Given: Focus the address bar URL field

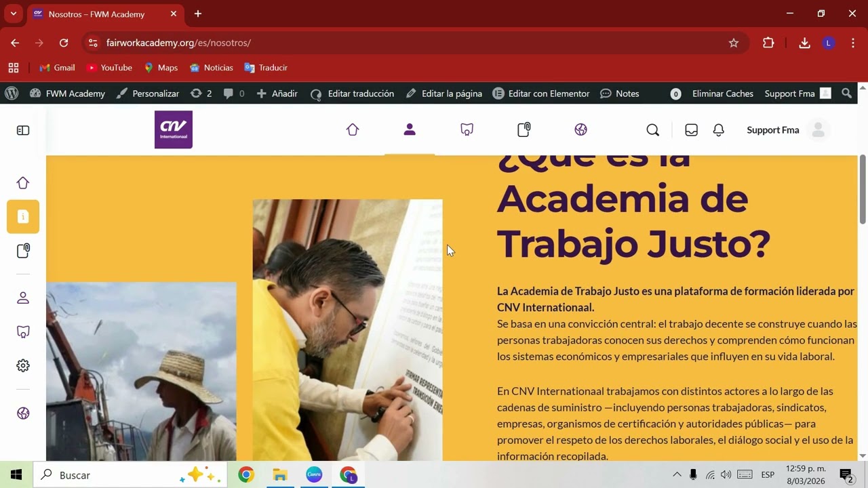Looking at the screenshot, I should (414, 43).
